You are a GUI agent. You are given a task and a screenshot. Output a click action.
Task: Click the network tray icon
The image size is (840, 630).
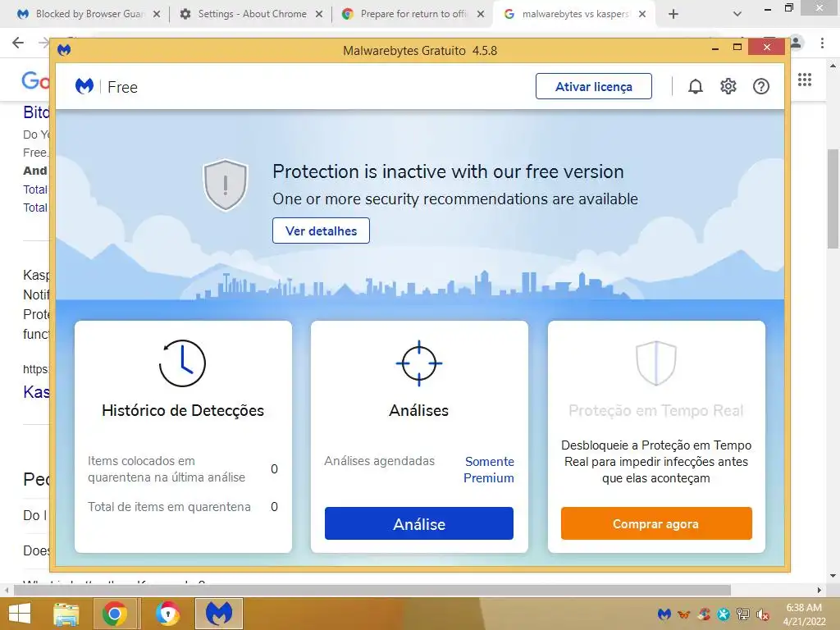point(743,614)
